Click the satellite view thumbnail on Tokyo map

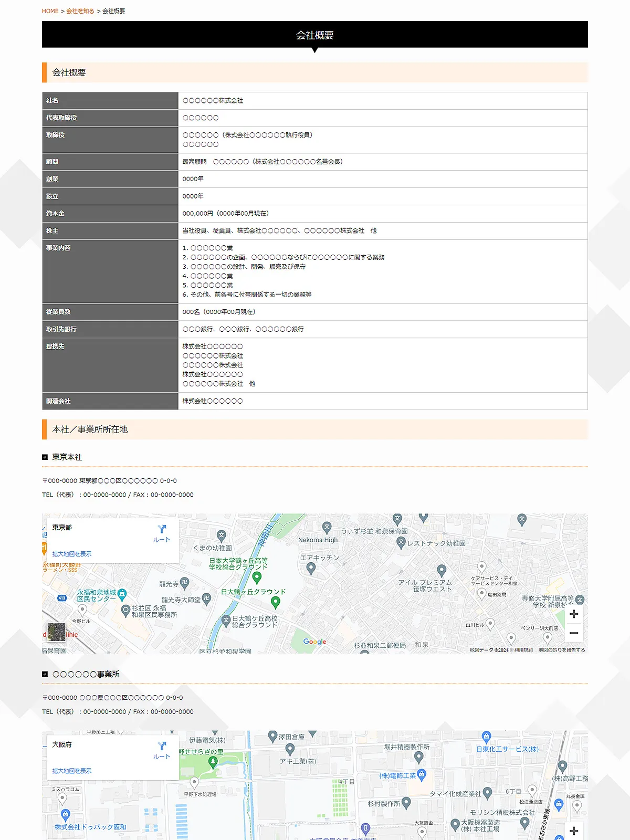point(57,632)
